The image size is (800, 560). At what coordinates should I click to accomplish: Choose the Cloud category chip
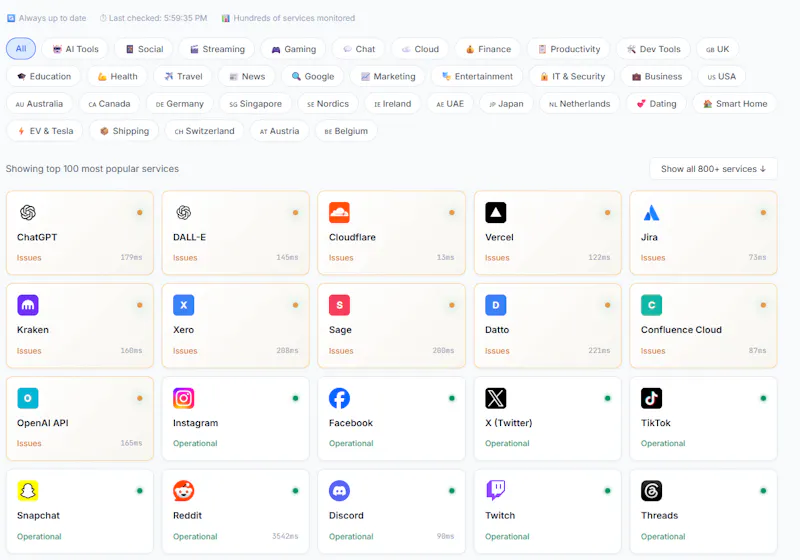(x=420, y=49)
